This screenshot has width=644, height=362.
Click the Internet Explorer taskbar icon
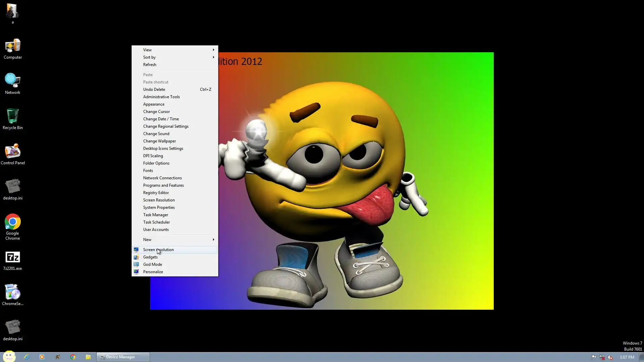point(26,357)
